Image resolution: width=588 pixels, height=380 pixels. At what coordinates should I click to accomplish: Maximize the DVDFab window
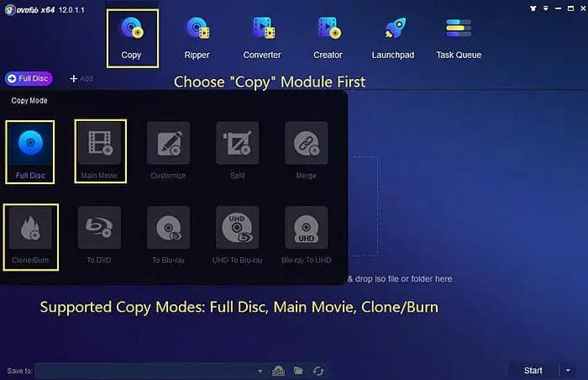tap(570, 8)
